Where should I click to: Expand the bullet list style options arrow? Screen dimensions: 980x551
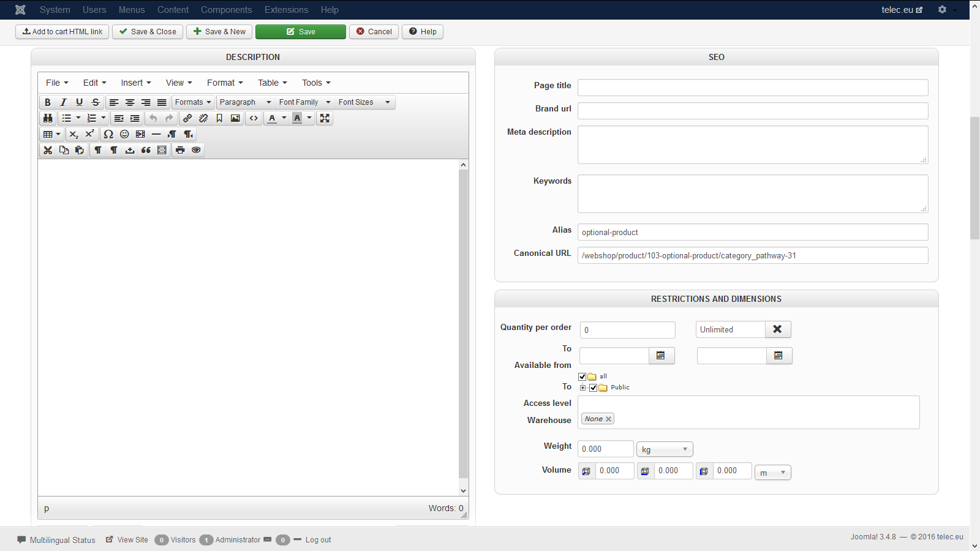pos(78,118)
